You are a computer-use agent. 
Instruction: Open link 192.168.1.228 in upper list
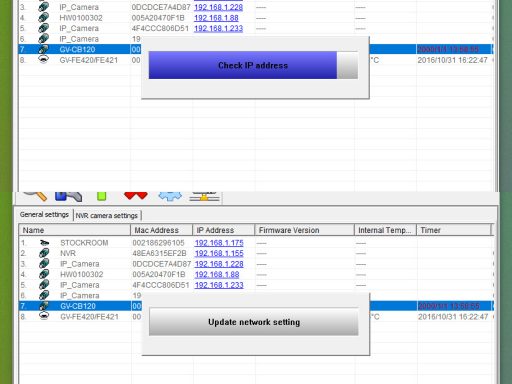(219, 7)
